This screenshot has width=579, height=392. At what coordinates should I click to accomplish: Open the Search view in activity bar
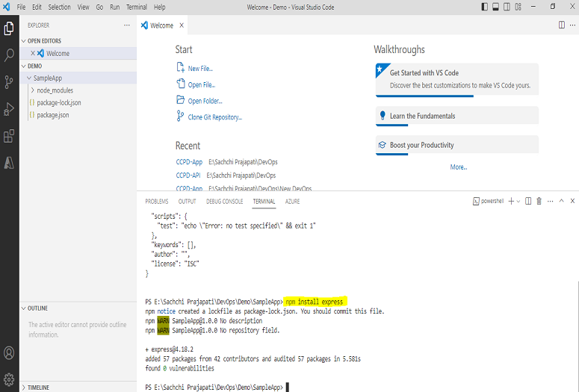point(9,55)
